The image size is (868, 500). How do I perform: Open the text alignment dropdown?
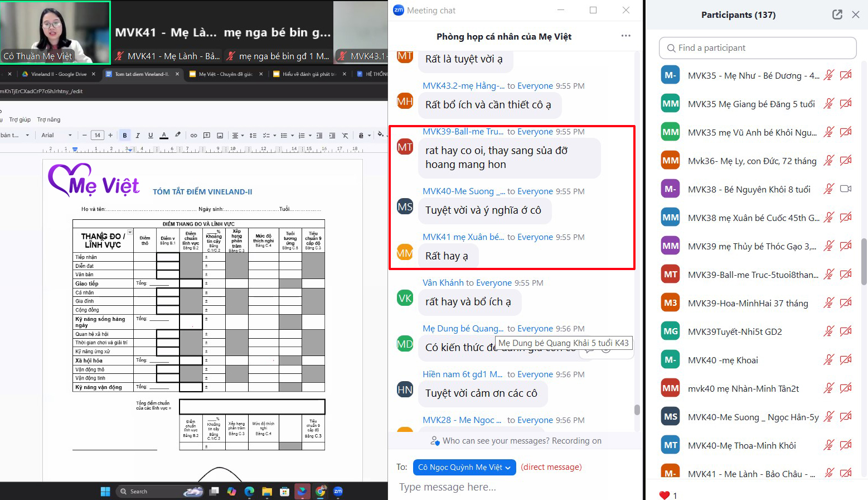237,136
